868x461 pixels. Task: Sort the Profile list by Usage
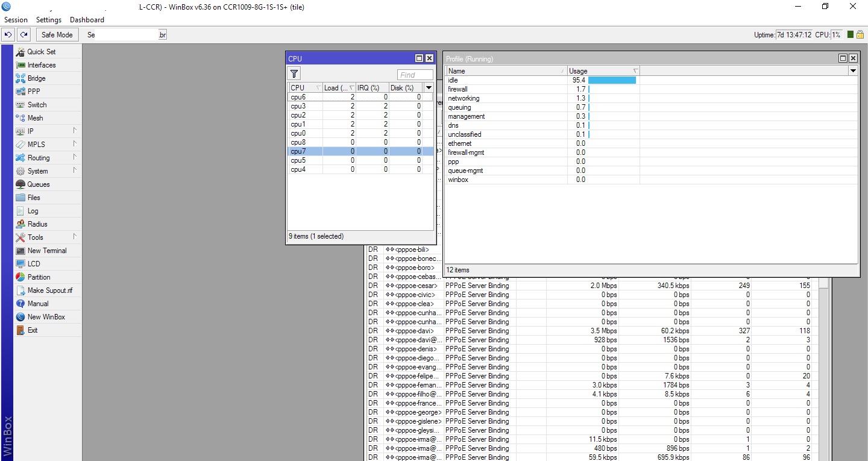point(603,71)
